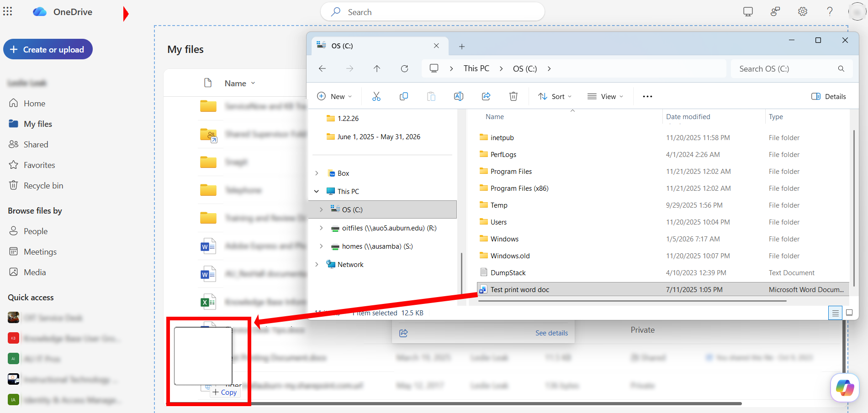This screenshot has width=868, height=413.
Task: Switch to large thumbnails view toggle
Action: click(x=849, y=313)
